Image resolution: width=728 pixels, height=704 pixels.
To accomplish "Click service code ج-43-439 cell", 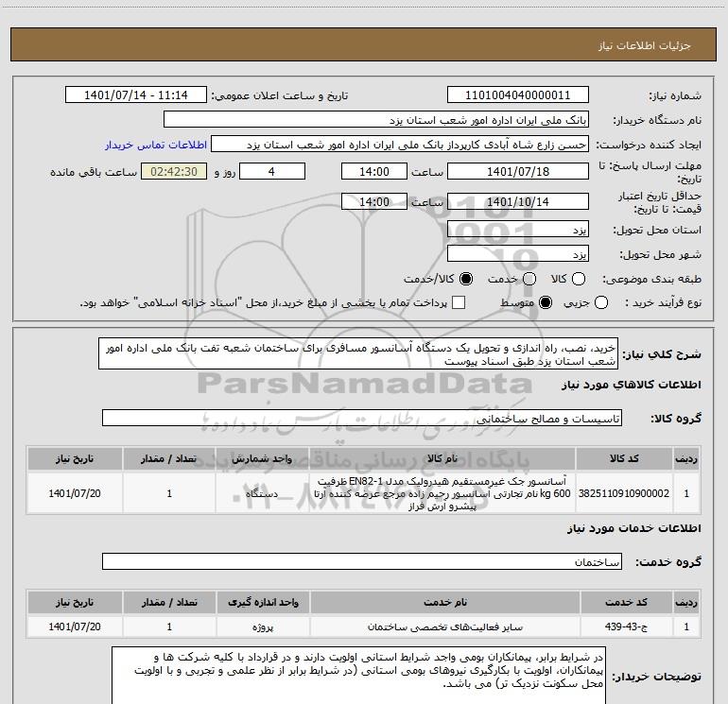I will (x=626, y=627).
